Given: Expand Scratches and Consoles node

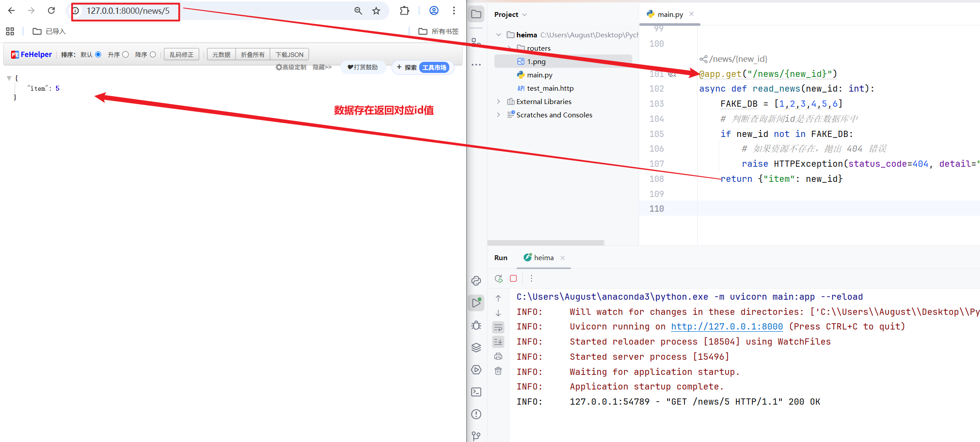Looking at the screenshot, I should tap(498, 115).
